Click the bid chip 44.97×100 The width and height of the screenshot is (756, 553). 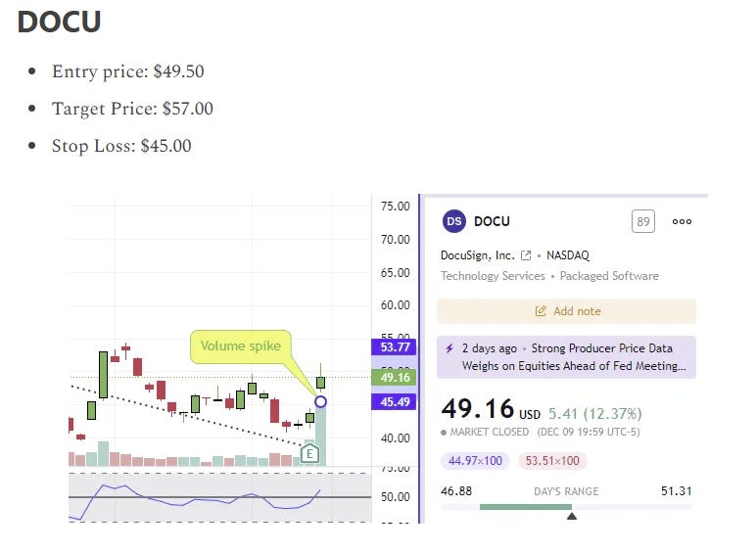pos(475,461)
